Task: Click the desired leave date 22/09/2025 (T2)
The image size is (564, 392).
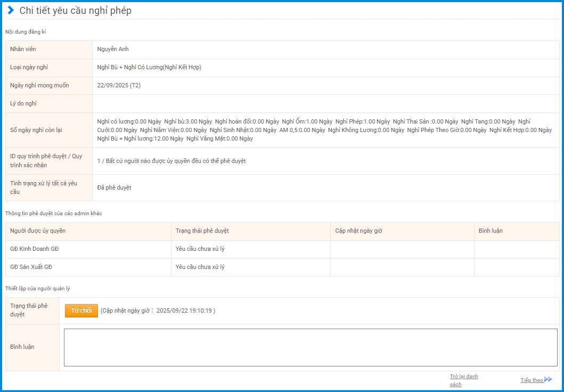Action: tap(119, 86)
